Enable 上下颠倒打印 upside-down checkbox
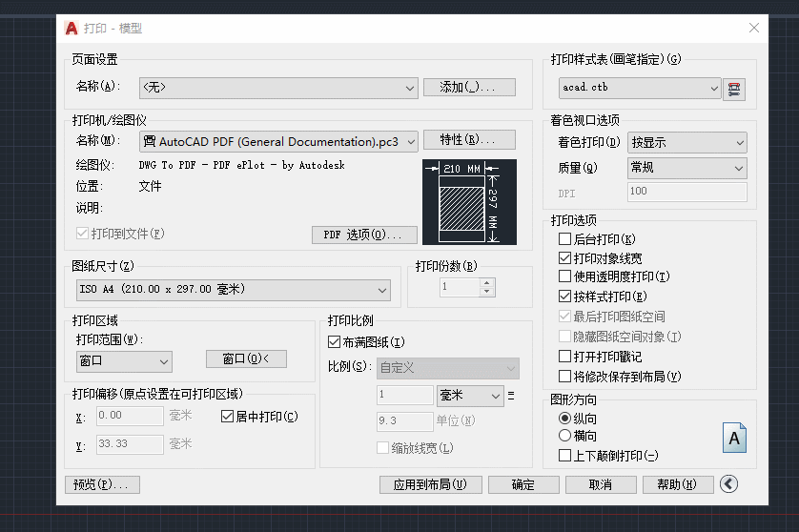 [565, 456]
